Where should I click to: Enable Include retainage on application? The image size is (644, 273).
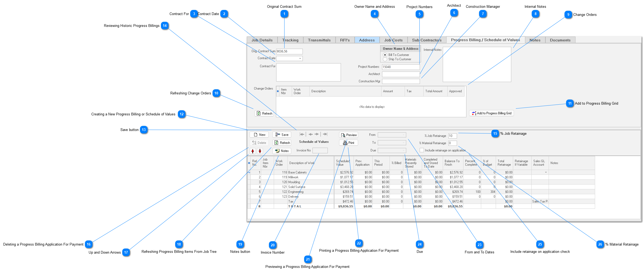[422, 150]
